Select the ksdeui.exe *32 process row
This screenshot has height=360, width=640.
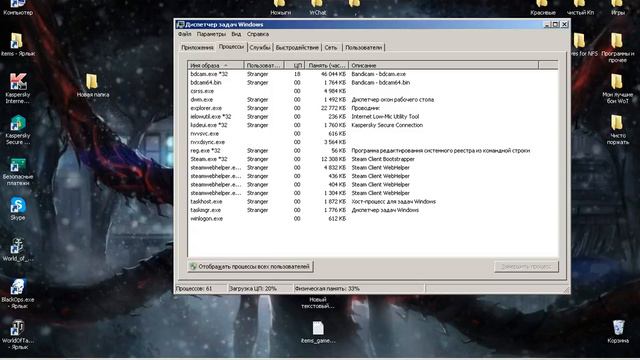(373, 125)
